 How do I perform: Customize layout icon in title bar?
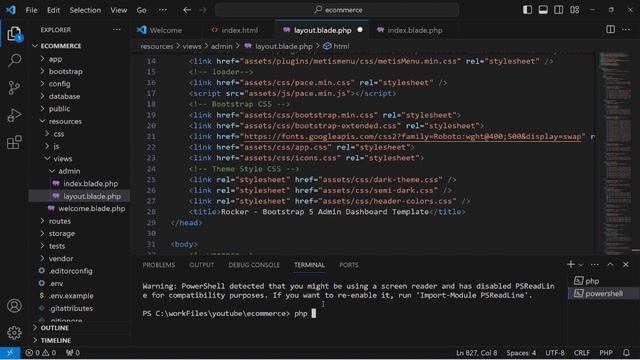574,10
